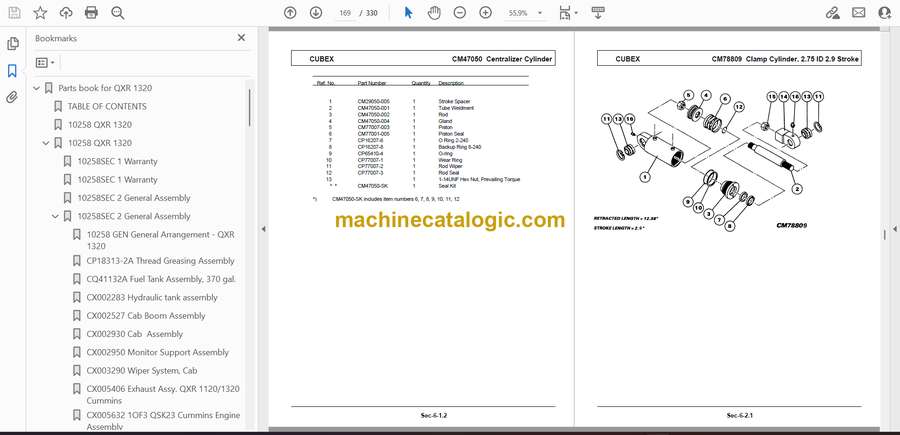Click the page number field showing 169
Screen dimensions: 900x435
pyautogui.click(x=345, y=13)
